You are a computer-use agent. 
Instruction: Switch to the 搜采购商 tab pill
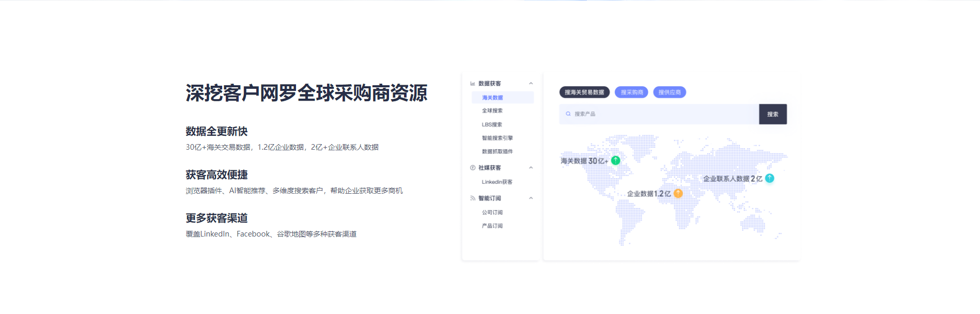631,92
